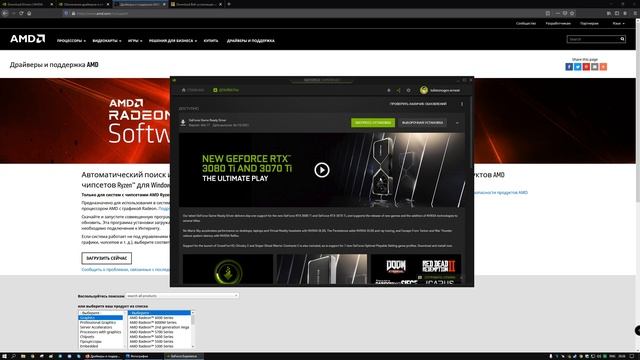640x360 pixels.
Task: Share the AMD page on Twitter
Action: click(x=578, y=67)
